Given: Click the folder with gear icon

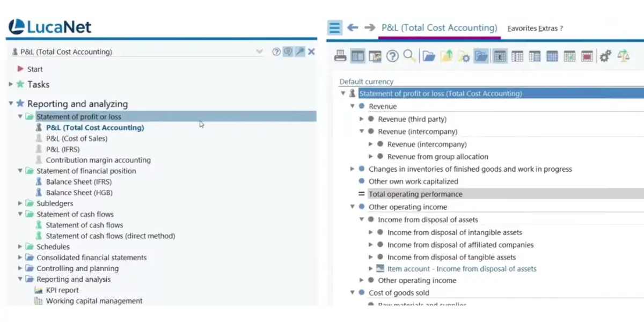Looking at the screenshot, I should (464, 56).
